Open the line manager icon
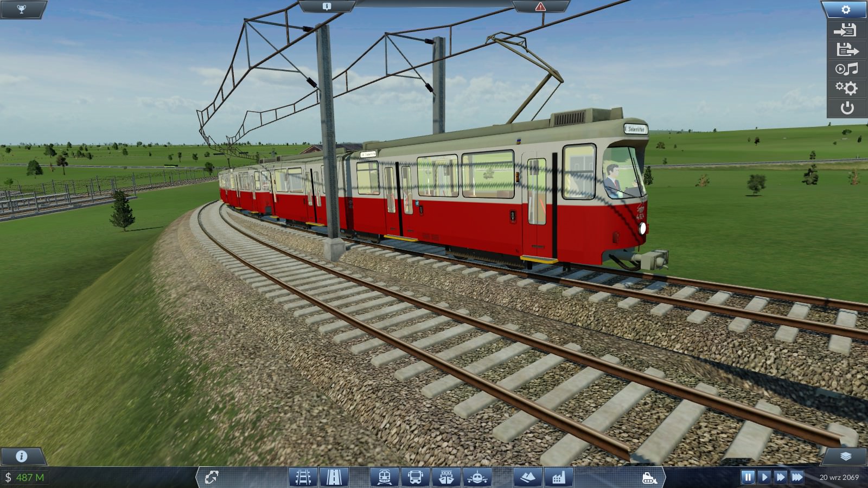Screen dimensions: 868x488 click(x=212, y=477)
